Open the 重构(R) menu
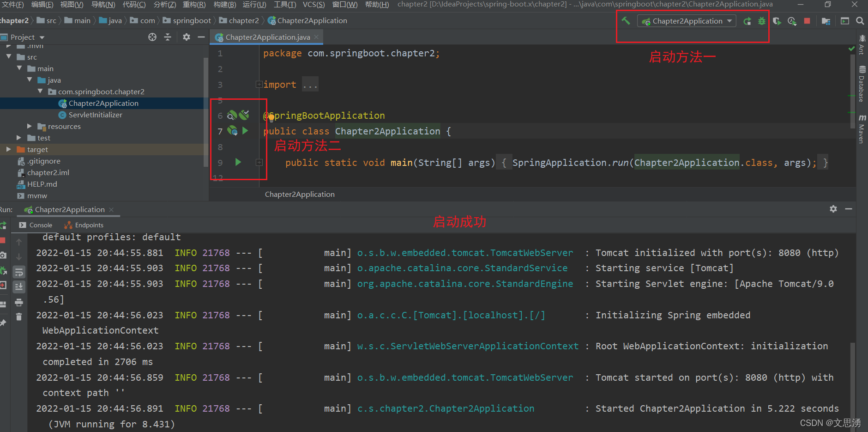This screenshot has height=432, width=868. 194,5
